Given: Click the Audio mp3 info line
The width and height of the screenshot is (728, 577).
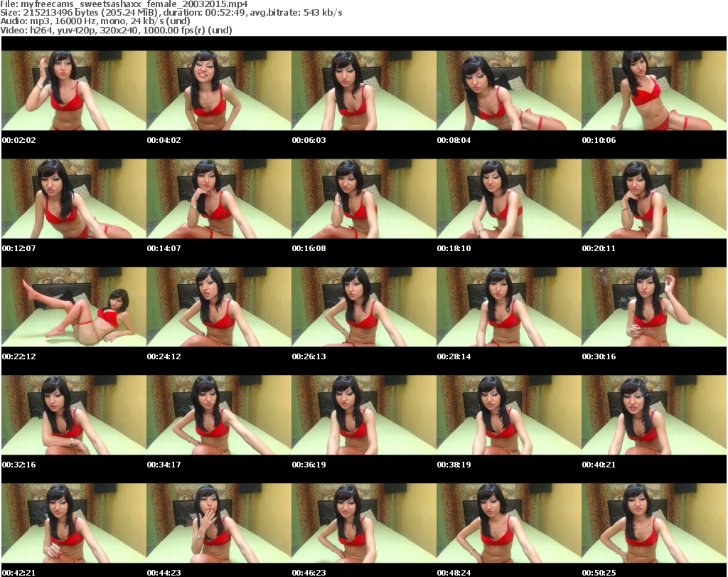Looking at the screenshot, I should pos(95,21).
